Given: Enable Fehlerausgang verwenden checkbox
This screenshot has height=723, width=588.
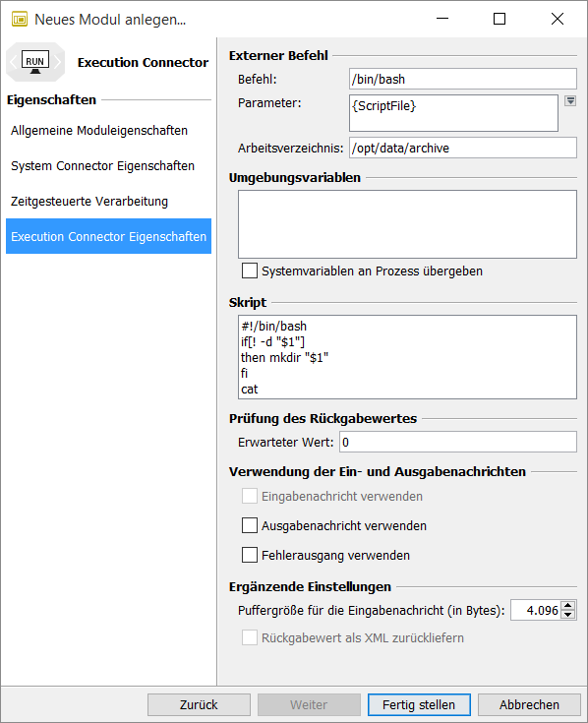Looking at the screenshot, I should (250, 555).
